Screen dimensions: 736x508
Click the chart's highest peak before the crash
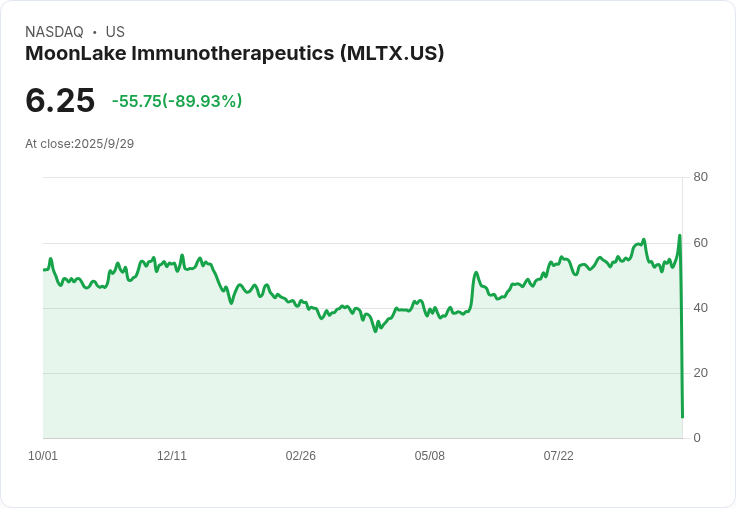(x=679, y=236)
